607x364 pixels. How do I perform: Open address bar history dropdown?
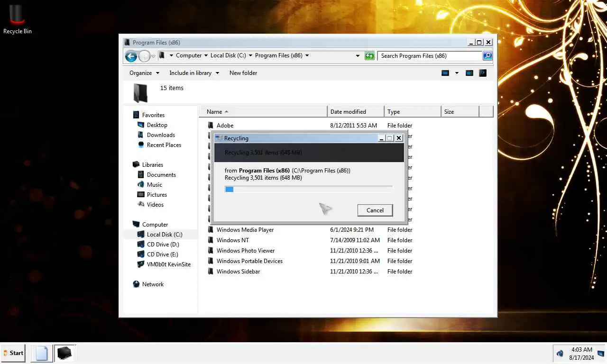pos(358,56)
